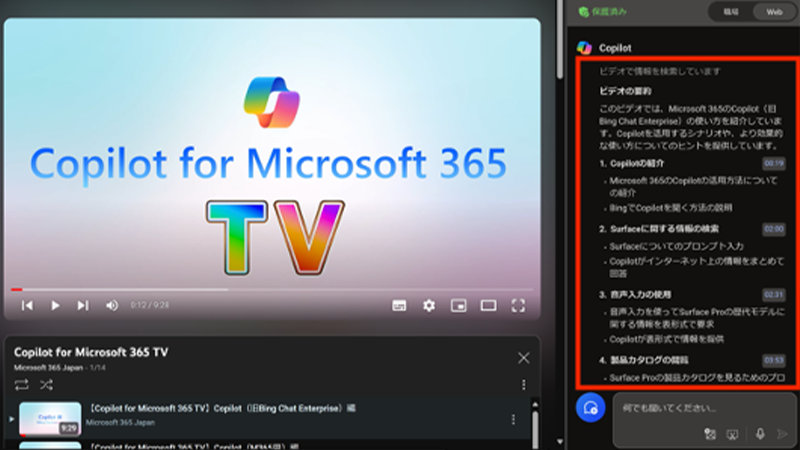The height and width of the screenshot is (450, 800).
Task: Shuffle the playlist
Action: [46, 384]
